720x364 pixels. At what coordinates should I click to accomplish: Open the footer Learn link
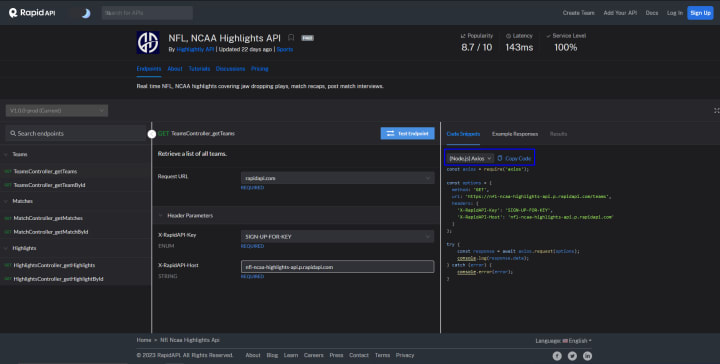click(x=291, y=355)
